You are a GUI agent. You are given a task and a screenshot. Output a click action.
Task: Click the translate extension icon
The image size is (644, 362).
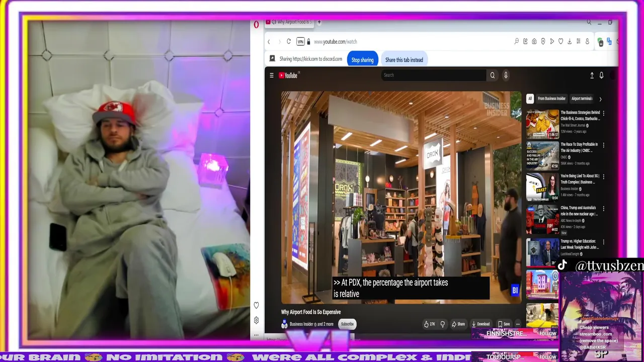pyautogui.click(x=609, y=42)
